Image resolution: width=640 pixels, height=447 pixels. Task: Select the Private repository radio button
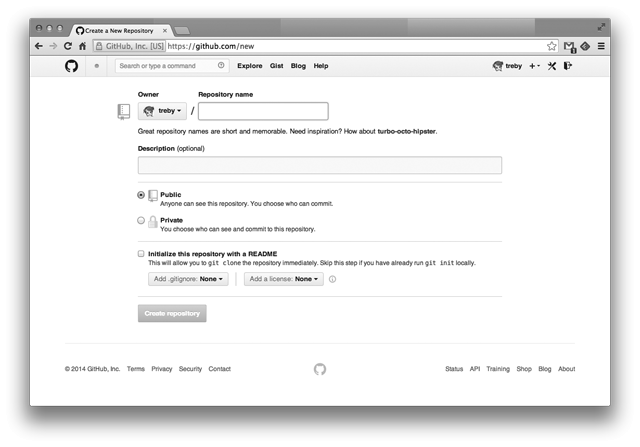coord(141,220)
